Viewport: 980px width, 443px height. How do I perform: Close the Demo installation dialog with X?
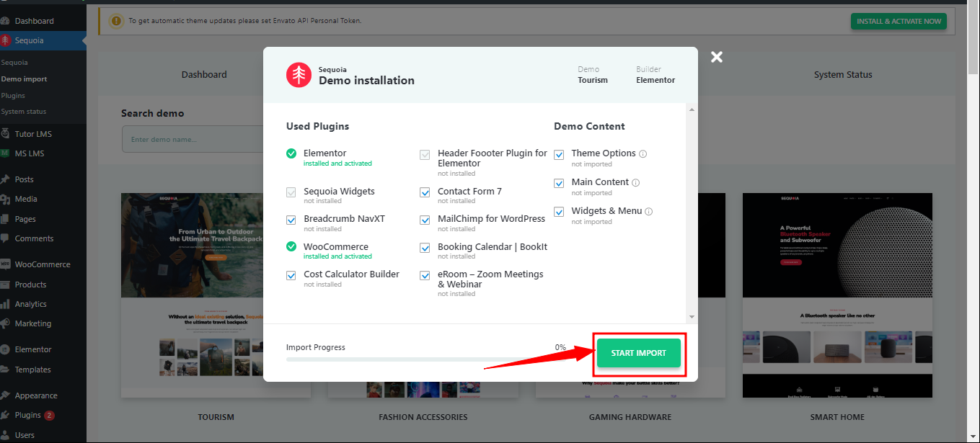pos(716,57)
